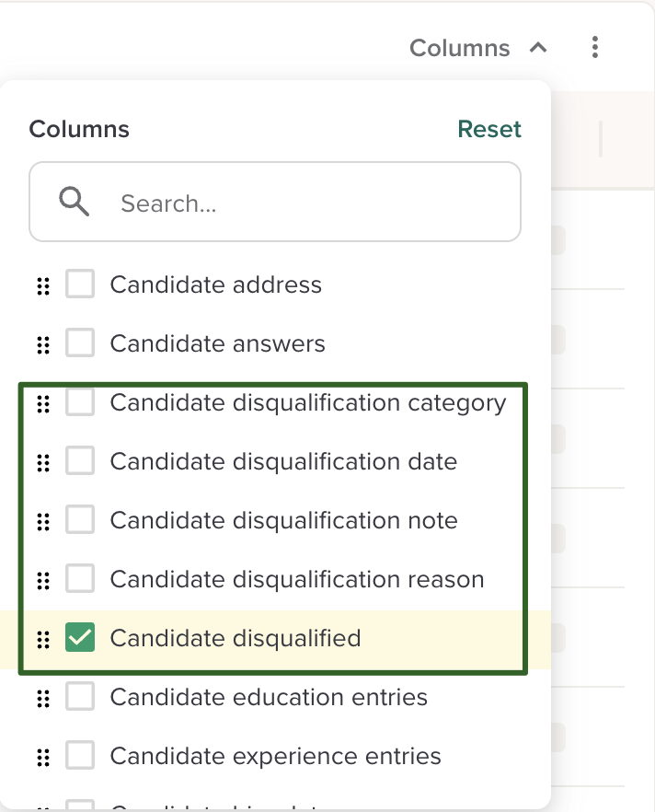655x812 pixels.
Task: Click drag handle for Candidate disqualification date
Action: pyautogui.click(x=42, y=463)
